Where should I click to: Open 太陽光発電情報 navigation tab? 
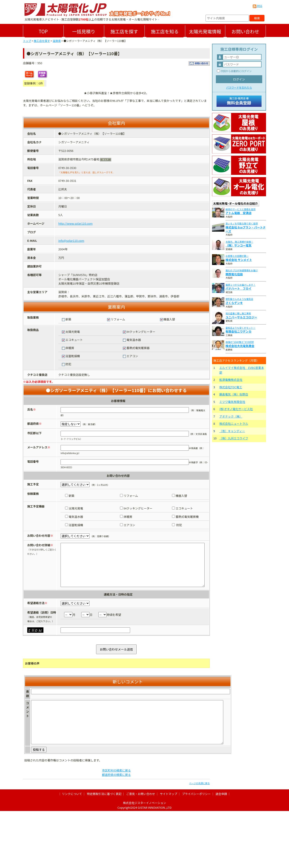click(205, 31)
